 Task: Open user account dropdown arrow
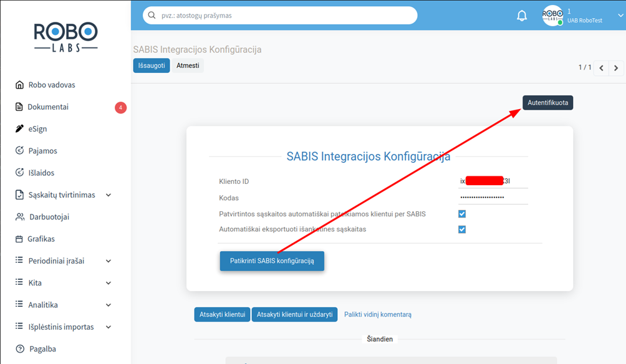[x=620, y=16]
